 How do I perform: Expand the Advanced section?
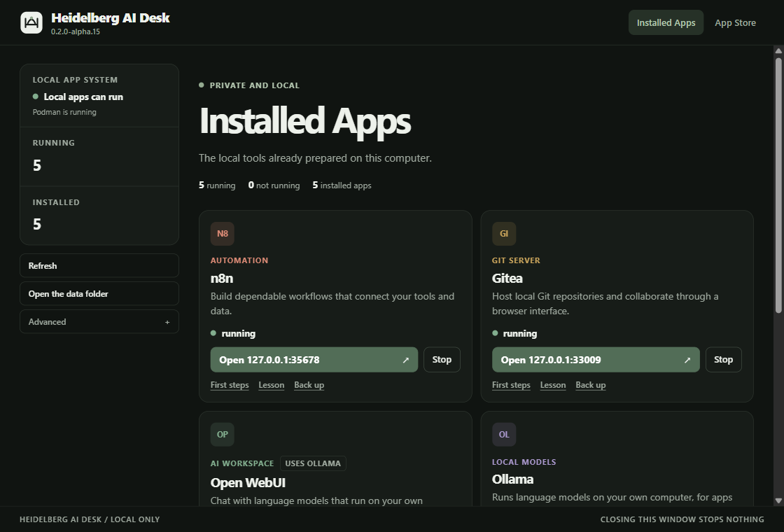click(99, 321)
